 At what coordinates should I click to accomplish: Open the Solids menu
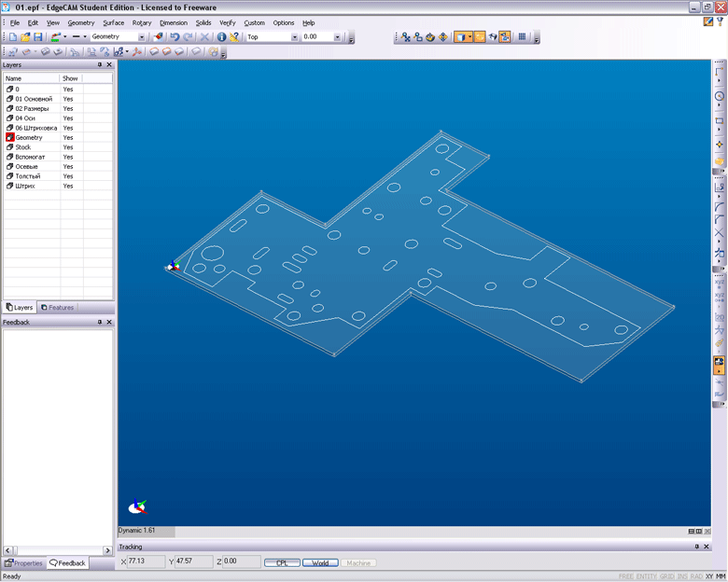(x=203, y=22)
